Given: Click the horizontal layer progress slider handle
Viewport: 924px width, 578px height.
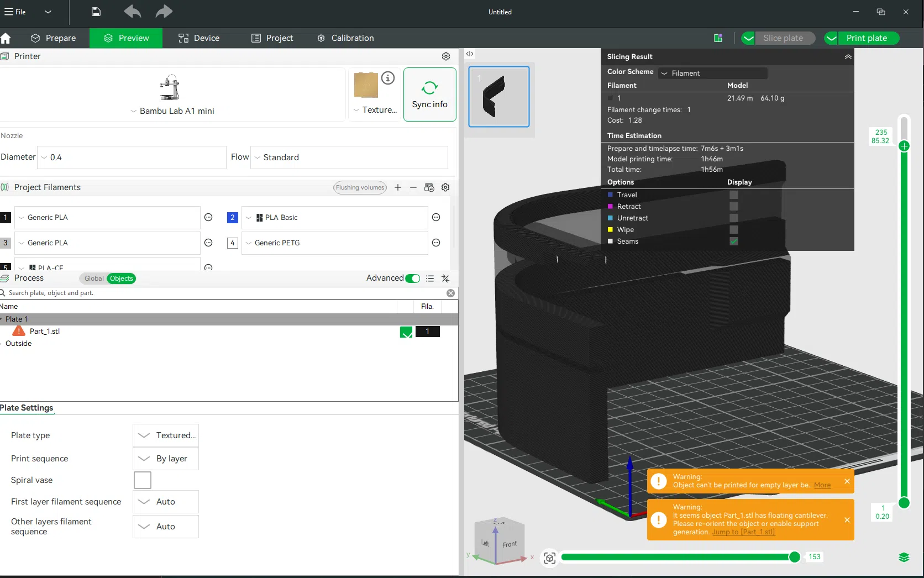Looking at the screenshot, I should (x=794, y=557).
